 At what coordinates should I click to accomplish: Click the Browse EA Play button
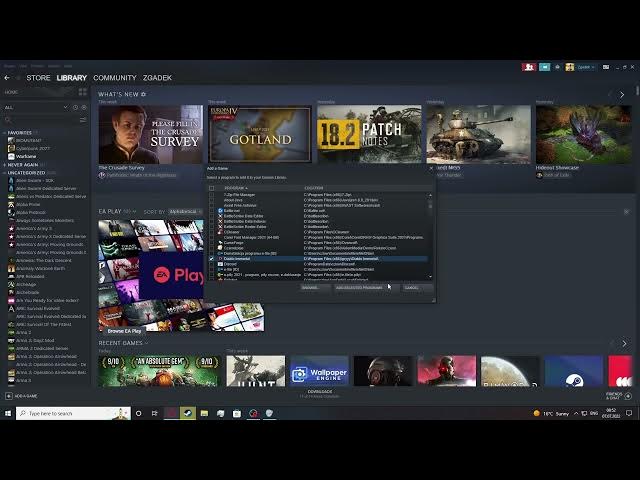coord(124,331)
